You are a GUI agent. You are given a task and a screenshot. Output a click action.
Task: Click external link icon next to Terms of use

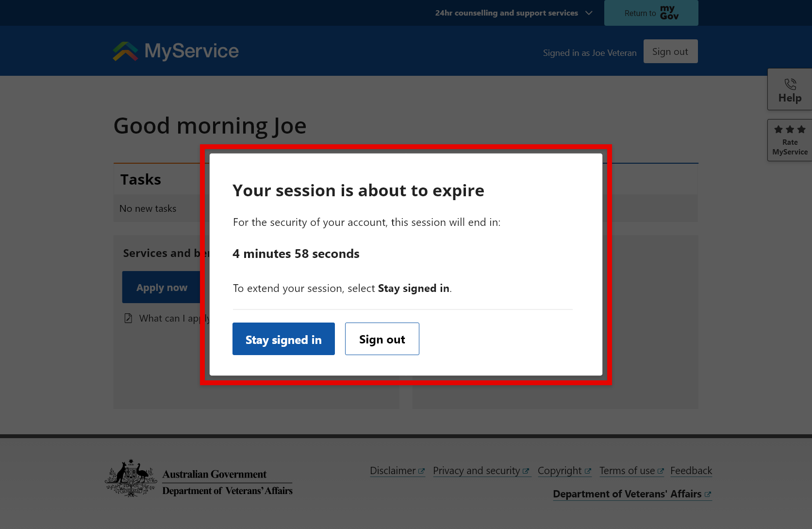pyautogui.click(x=661, y=471)
